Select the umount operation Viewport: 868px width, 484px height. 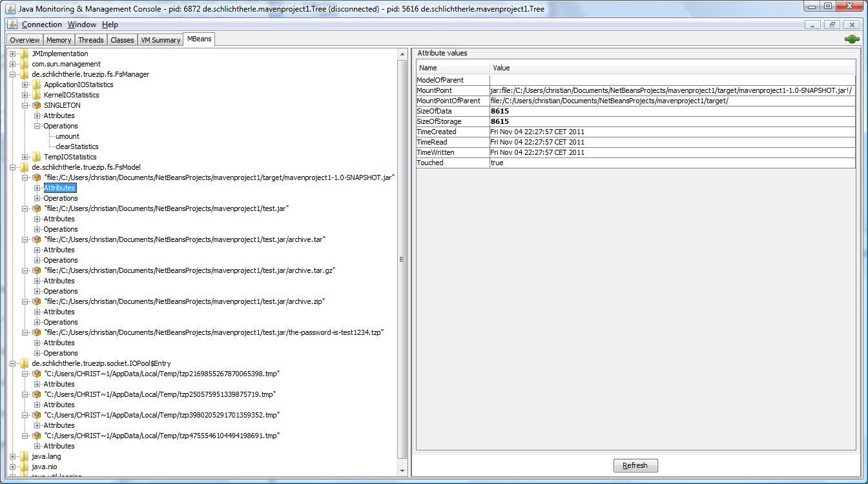pos(67,136)
